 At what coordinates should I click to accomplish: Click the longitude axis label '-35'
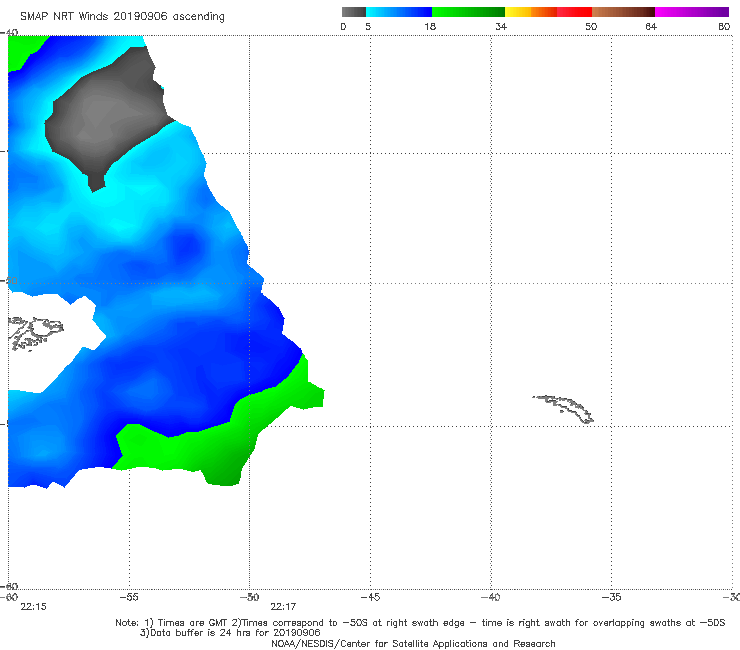pyautogui.click(x=612, y=597)
